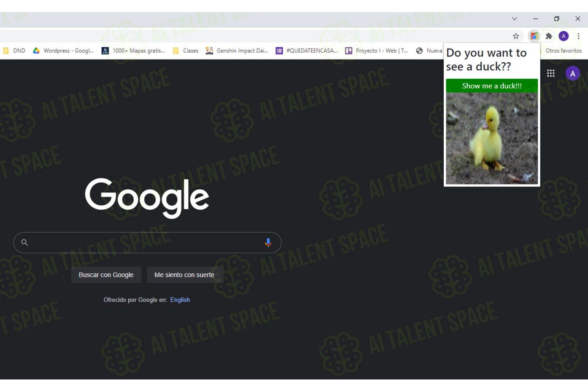Click the Google logo
Viewport: 588px width, 392px height.
point(147,198)
